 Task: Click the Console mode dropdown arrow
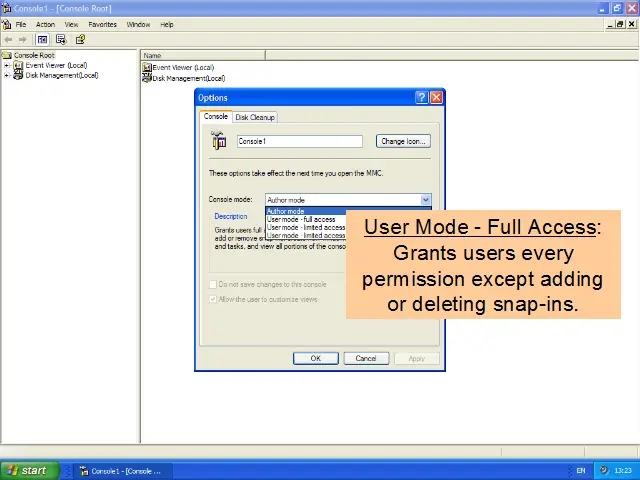[426, 200]
